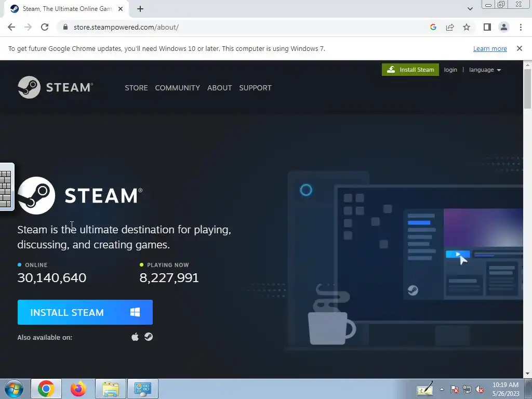The height and width of the screenshot is (399, 532).
Task: Open the tab search chevron
Action: [470, 9]
